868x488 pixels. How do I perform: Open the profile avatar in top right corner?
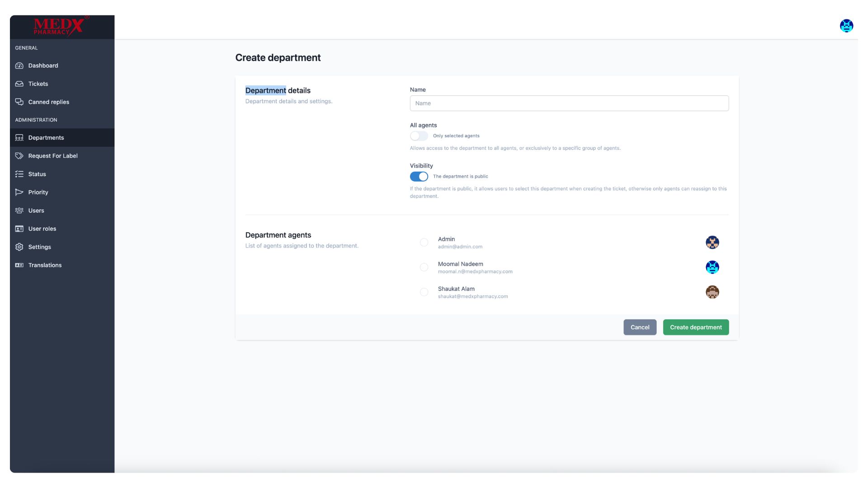846,26
